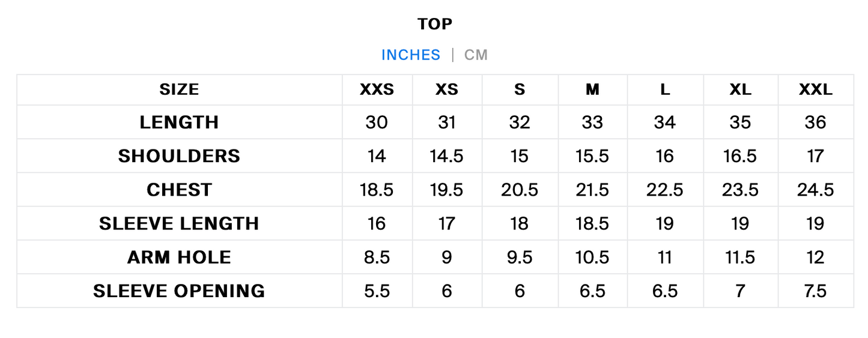Click the LENGTH row label
This screenshot has height=338, width=868.
(x=179, y=122)
